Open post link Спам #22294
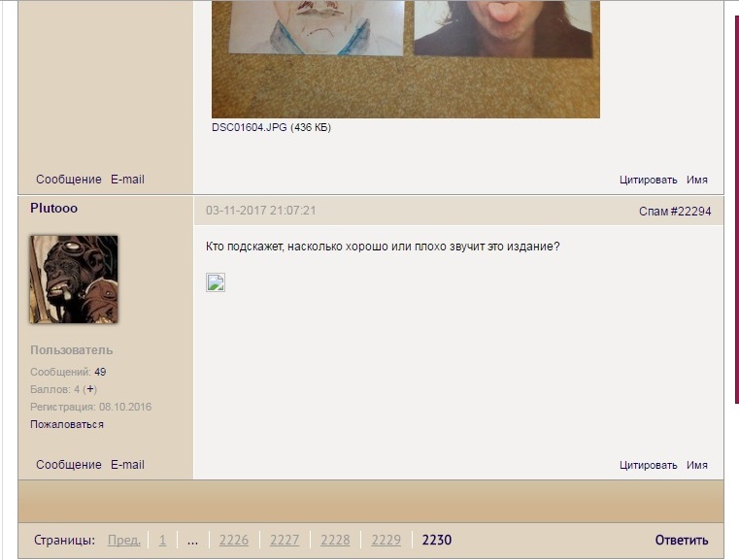Image resolution: width=739 pixels, height=560 pixels. [x=675, y=212]
